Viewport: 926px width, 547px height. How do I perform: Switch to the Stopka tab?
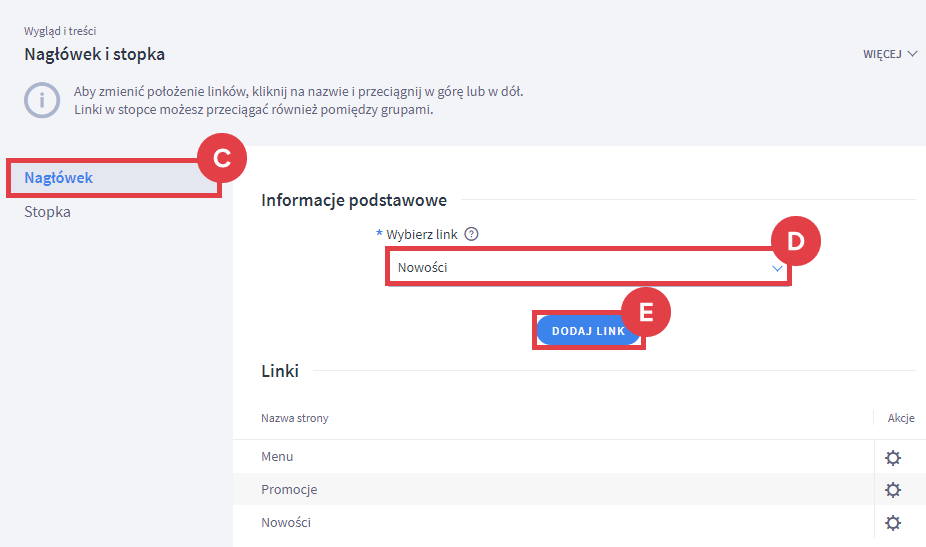(47, 211)
